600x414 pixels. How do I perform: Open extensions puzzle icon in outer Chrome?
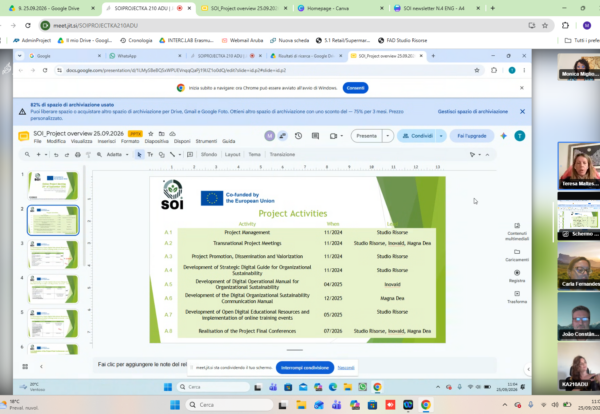coord(565,26)
